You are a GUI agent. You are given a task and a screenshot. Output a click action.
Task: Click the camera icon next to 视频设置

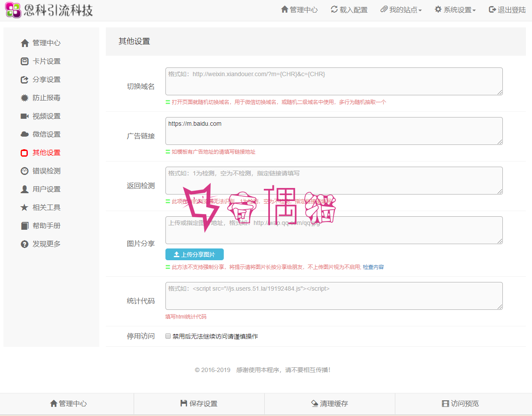[25, 116]
